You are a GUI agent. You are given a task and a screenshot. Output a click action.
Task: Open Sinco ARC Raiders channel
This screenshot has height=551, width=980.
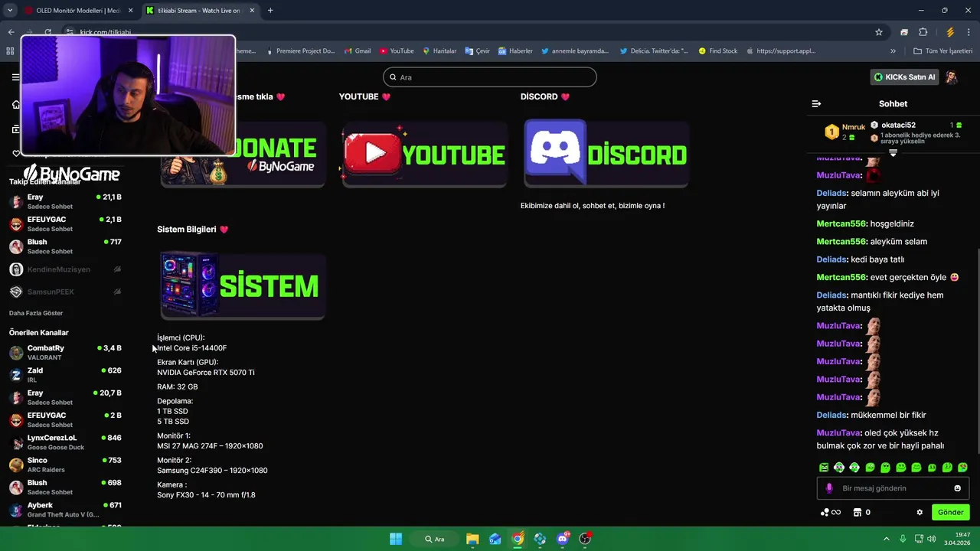pyautogui.click(x=65, y=465)
